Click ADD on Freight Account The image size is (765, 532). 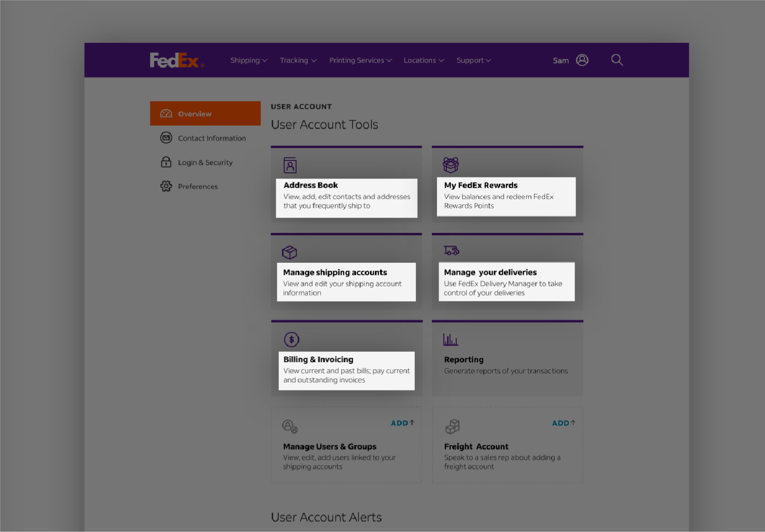click(564, 423)
